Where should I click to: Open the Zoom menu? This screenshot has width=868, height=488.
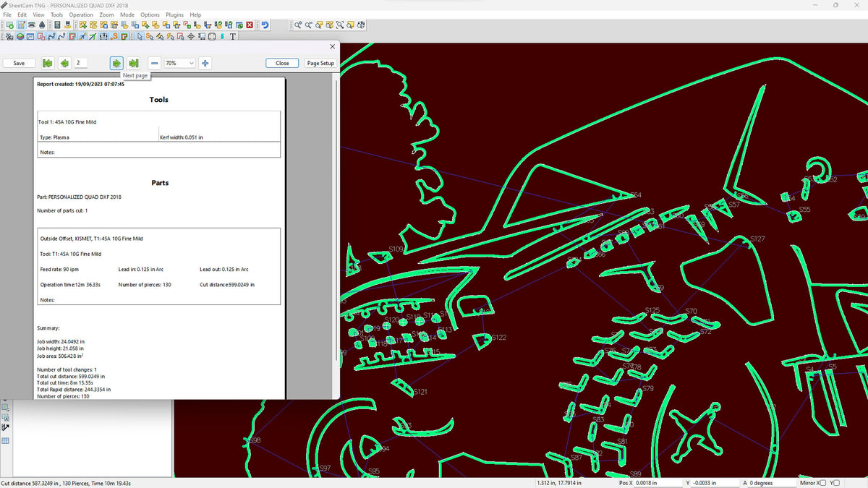coord(106,14)
